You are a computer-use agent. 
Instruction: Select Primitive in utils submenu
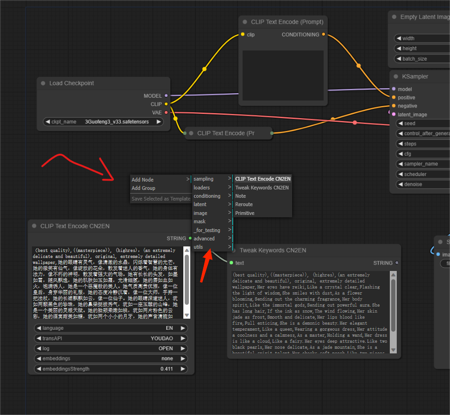pos(263,213)
